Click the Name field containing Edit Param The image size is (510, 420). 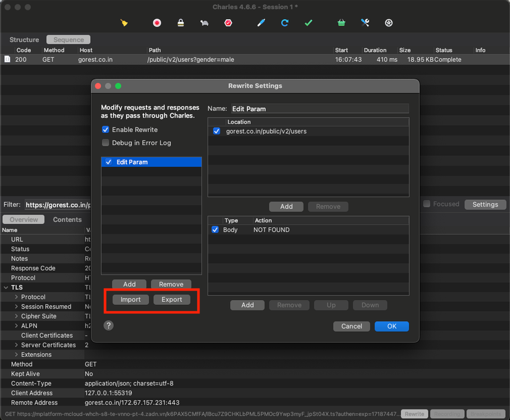pyautogui.click(x=319, y=109)
